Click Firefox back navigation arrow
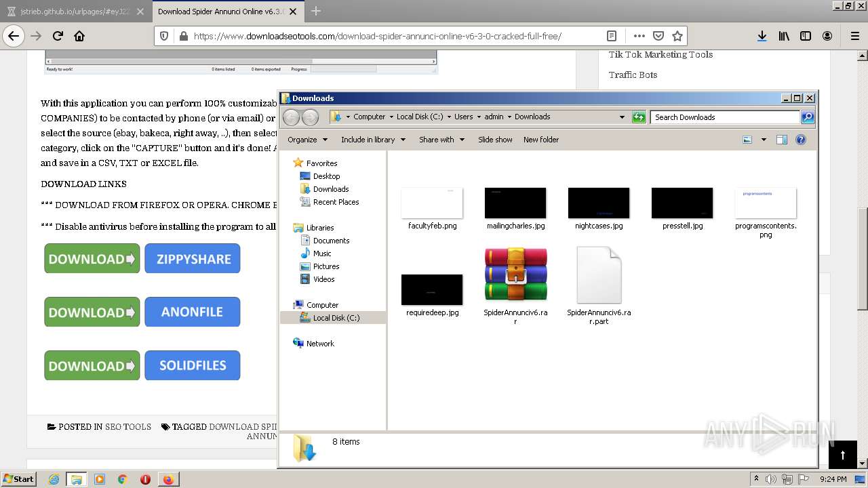The height and width of the screenshot is (488, 868). point(14,36)
